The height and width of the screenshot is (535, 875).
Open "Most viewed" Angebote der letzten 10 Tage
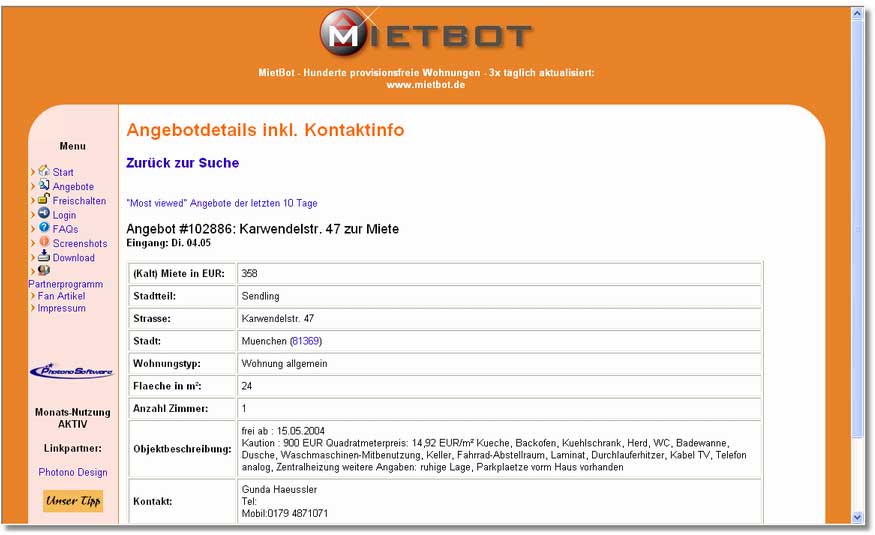coord(222,203)
